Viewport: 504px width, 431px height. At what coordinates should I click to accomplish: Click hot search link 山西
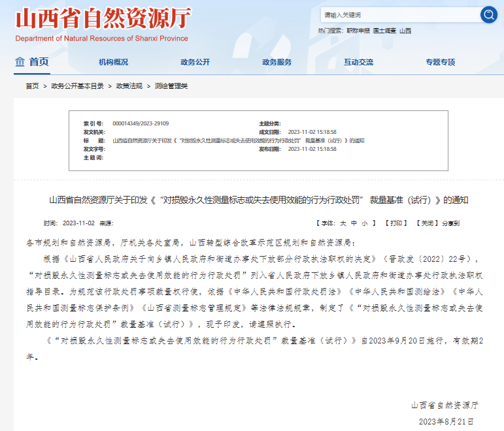tap(405, 31)
